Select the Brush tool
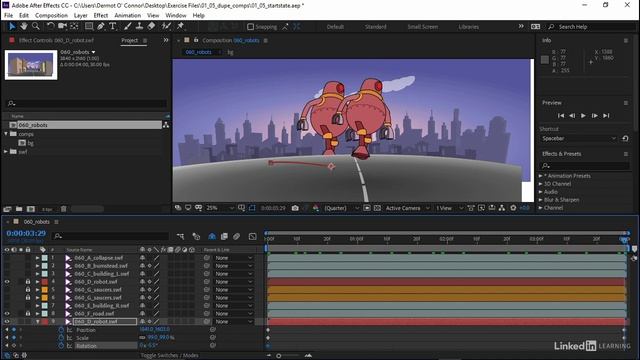The height and width of the screenshot is (360, 640). 127,27
